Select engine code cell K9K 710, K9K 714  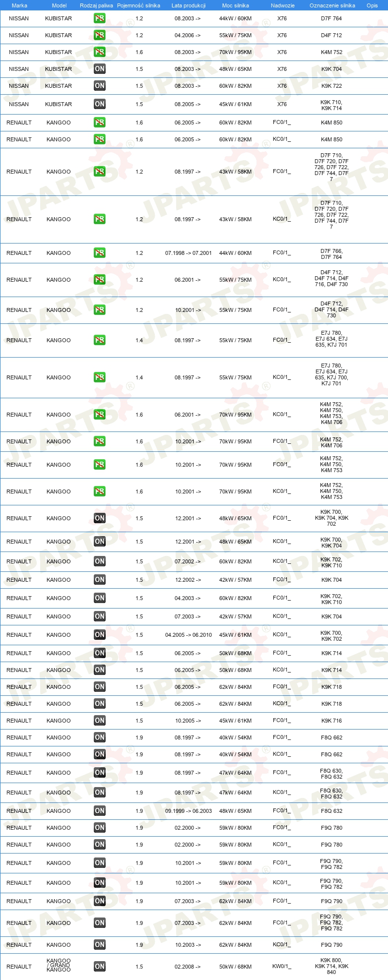(331, 105)
